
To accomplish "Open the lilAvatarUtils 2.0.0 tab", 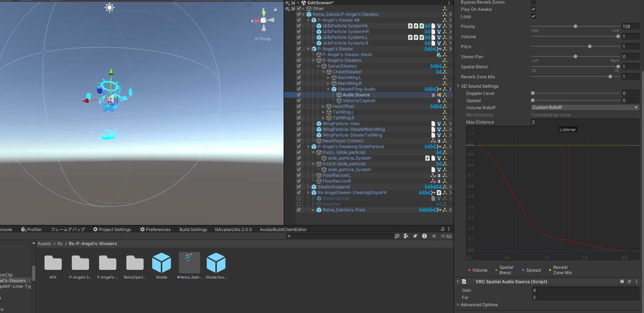I will click(233, 230).
